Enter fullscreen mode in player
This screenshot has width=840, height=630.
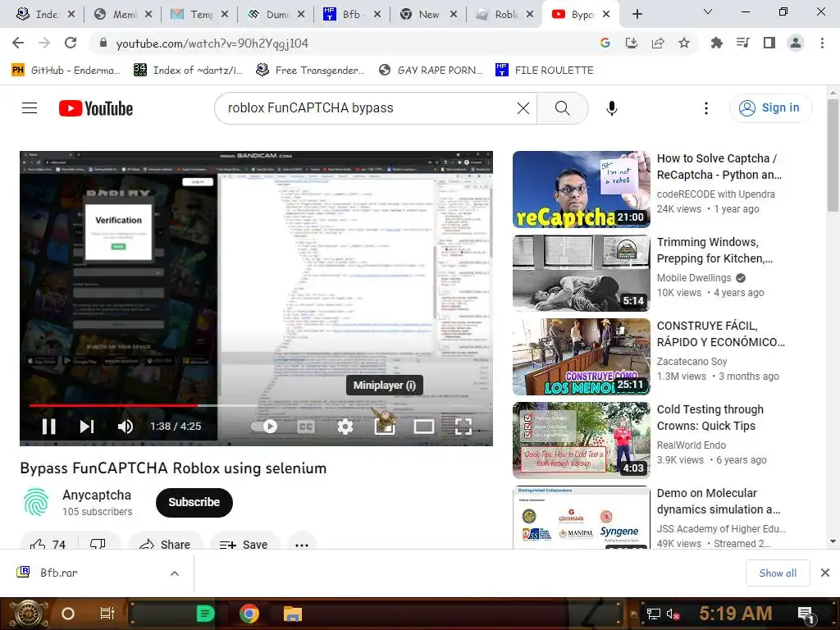(x=463, y=427)
